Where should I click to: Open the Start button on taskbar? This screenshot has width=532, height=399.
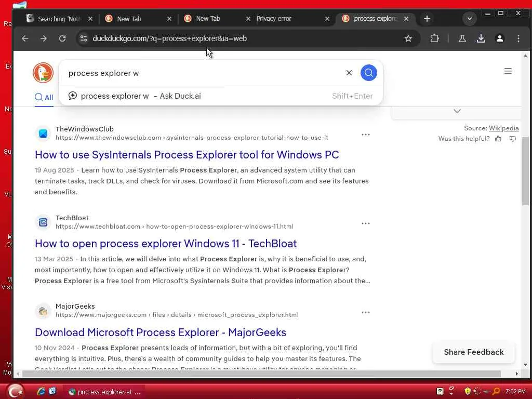coord(15,392)
